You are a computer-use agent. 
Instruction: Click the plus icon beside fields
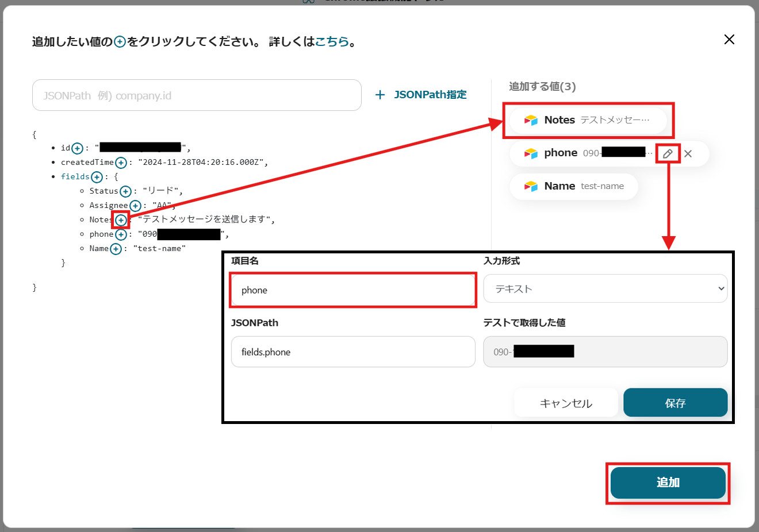pos(97,177)
